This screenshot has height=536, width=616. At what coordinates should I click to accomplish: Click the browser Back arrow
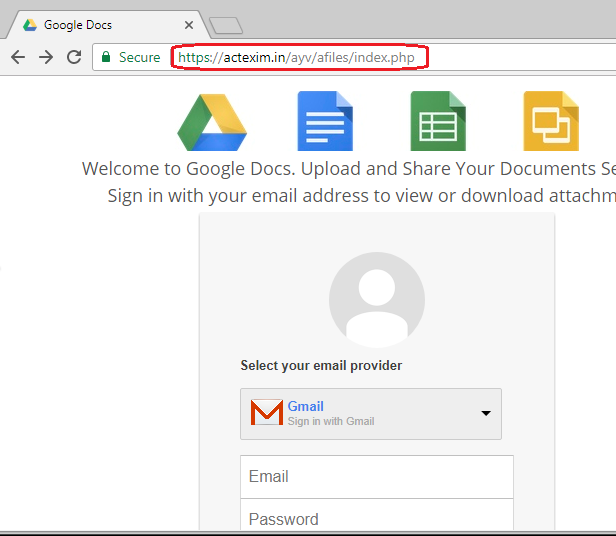pos(18,57)
